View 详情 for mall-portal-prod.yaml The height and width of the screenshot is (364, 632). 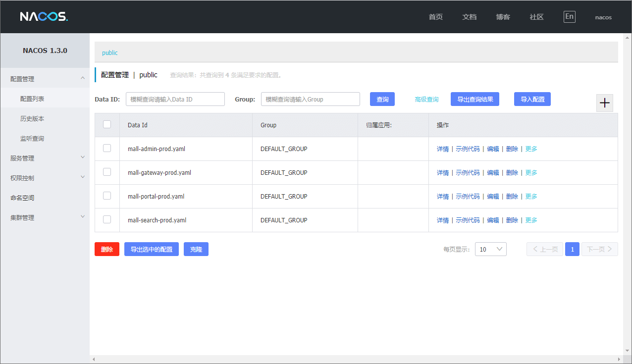click(x=443, y=197)
